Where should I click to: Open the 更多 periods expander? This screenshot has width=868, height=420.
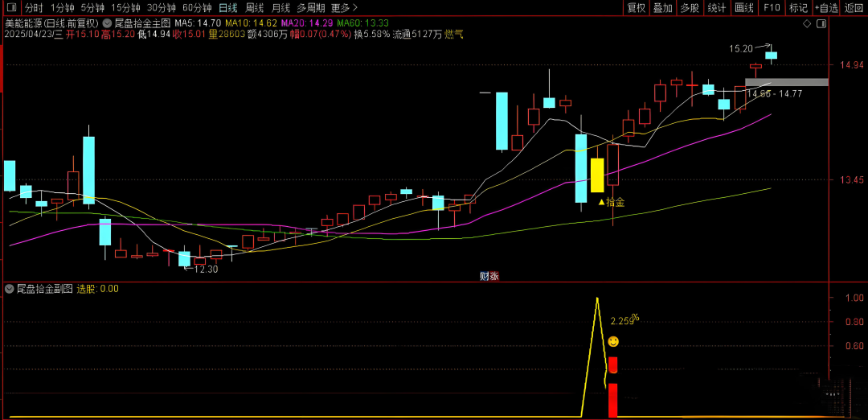[x=344, y=8]
